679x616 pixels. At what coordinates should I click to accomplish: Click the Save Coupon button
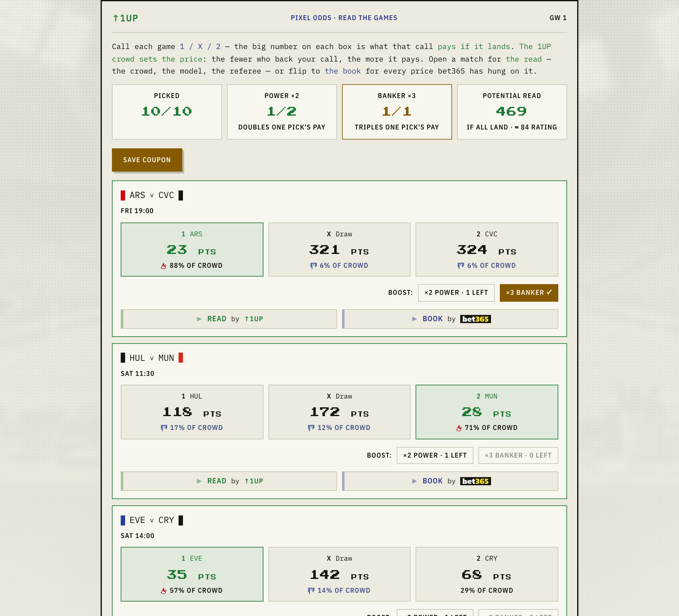[x=147, y=160]
